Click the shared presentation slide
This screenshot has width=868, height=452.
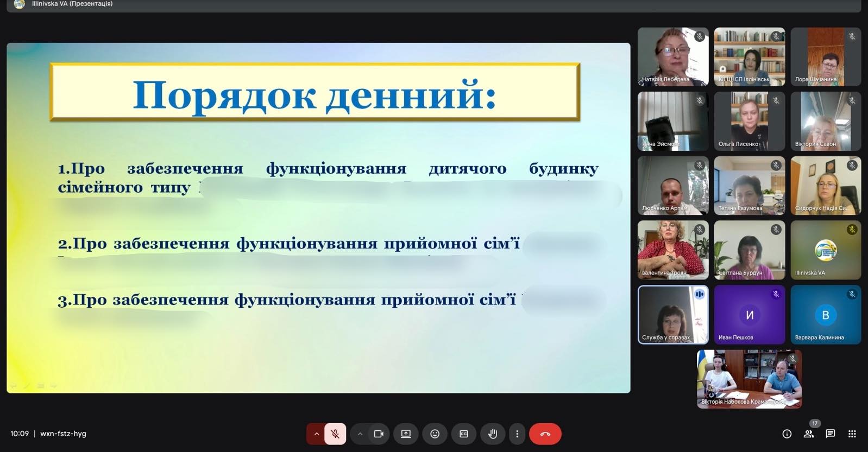coord(318,218)
